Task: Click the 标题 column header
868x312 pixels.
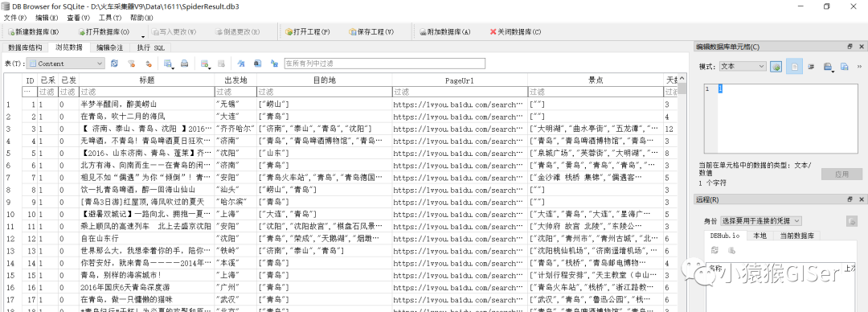Action: click(x=147, y=80)
